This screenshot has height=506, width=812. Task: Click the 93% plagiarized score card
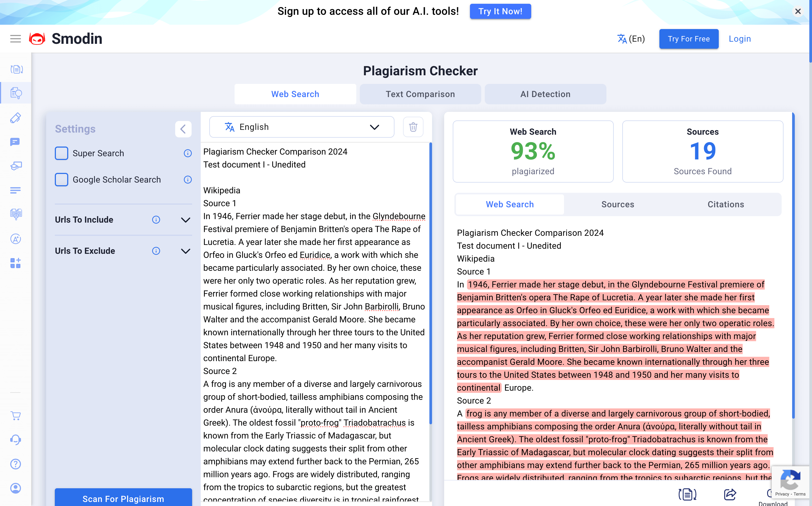pyautogui.click(x=533, y=152)
